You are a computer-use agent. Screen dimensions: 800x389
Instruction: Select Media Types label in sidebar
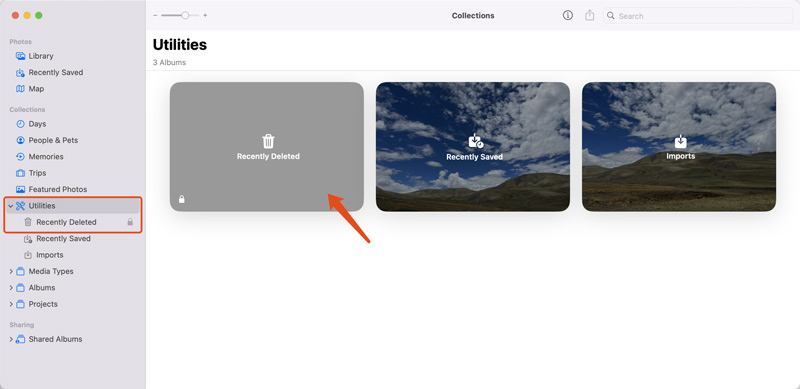coord(51,271)
